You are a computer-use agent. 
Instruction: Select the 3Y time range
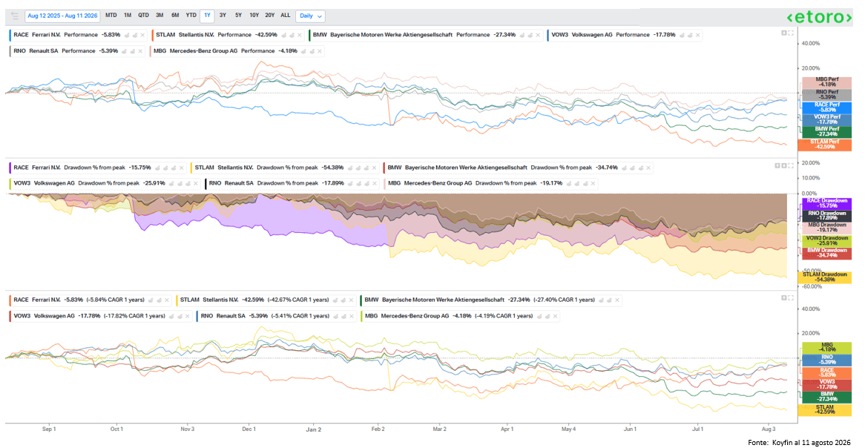pos(223,16)
